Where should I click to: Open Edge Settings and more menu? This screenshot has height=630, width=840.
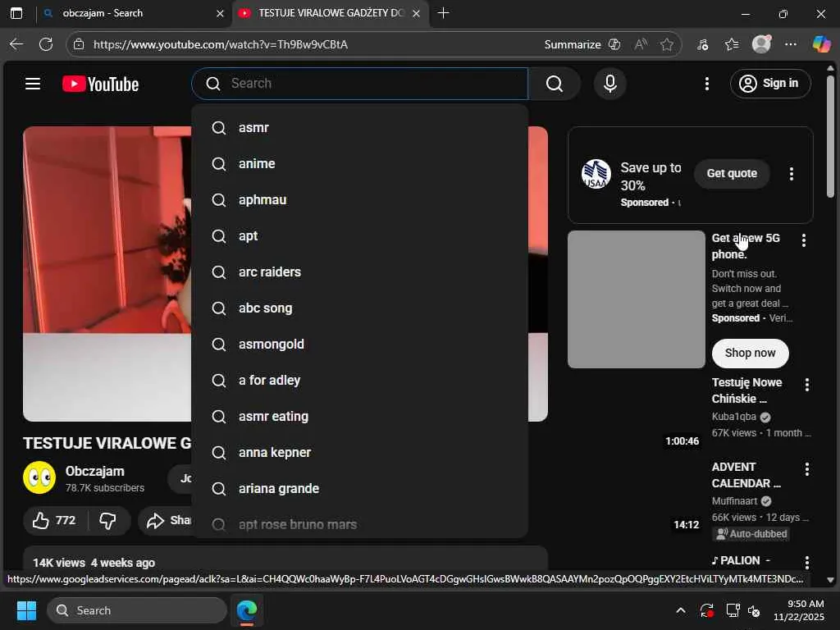tap(791, 44)
